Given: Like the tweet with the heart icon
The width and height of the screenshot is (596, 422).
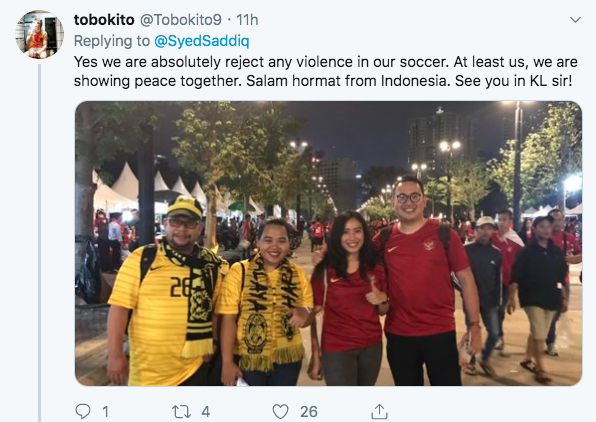Looking at the screenshot, I should tap(281, 411).
